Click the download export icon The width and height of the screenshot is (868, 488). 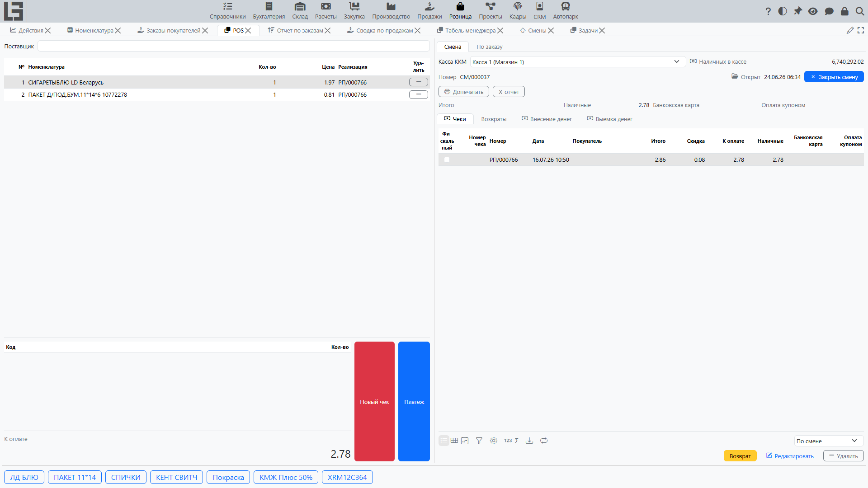529,441
